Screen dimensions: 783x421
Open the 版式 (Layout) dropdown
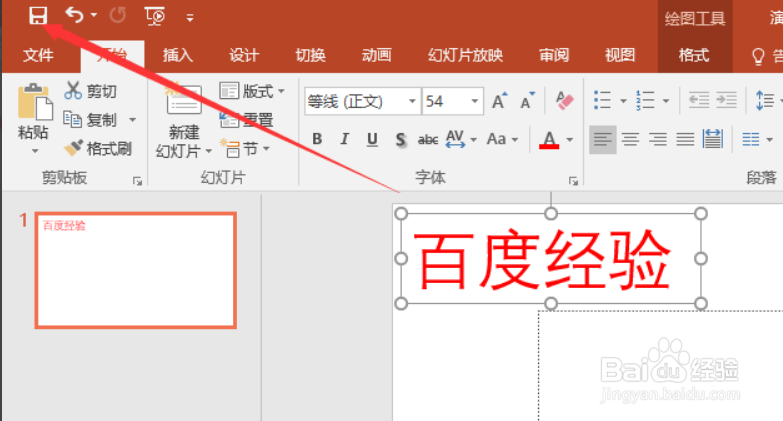[252, 91]
